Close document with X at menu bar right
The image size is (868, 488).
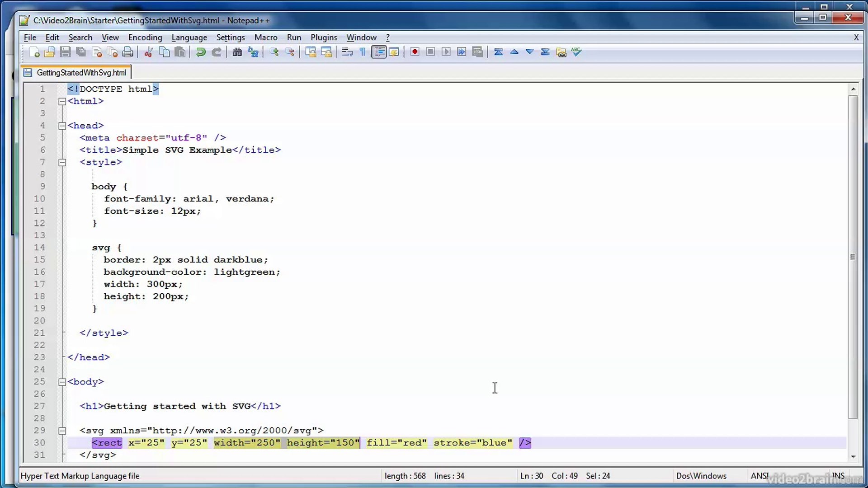856,38
